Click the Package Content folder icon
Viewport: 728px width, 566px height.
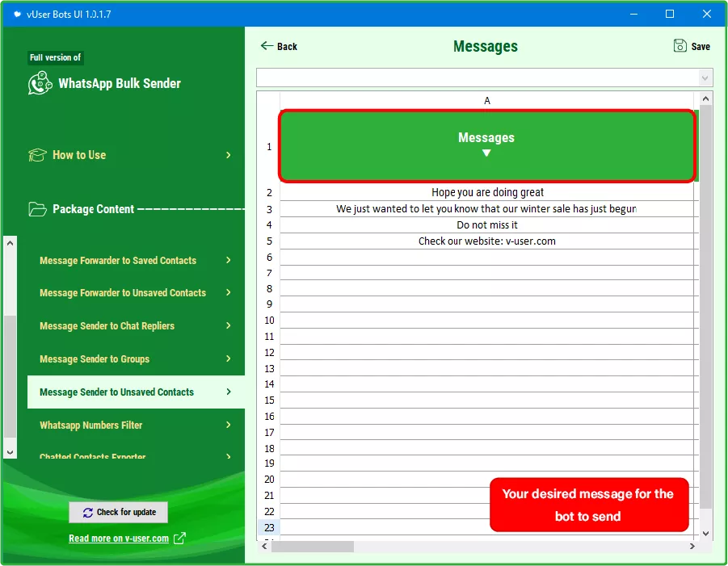point(37,209)
